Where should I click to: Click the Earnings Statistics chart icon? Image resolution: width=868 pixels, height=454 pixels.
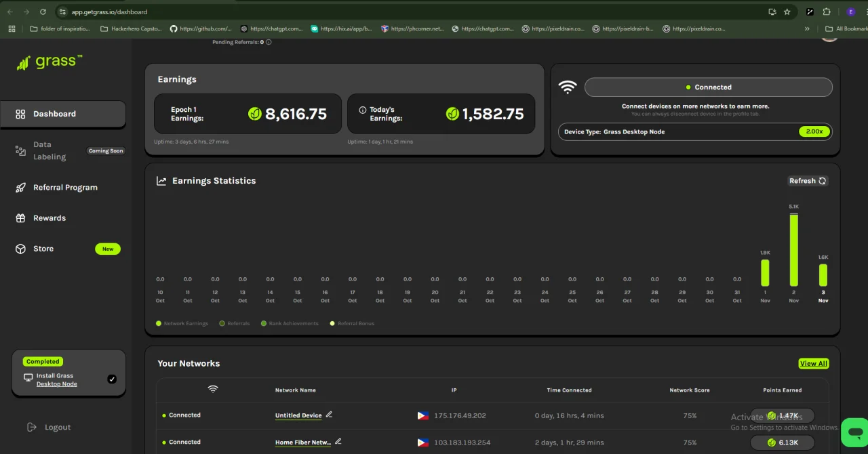pos(161,181)
